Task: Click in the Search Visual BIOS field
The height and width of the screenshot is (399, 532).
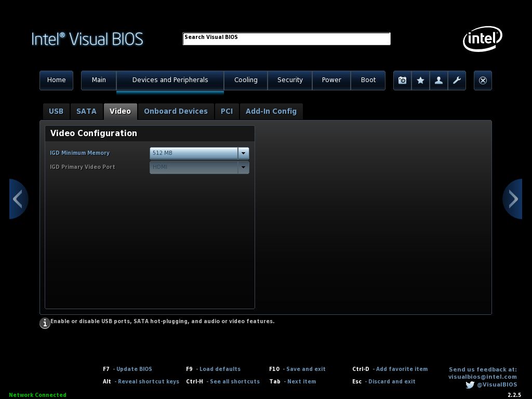Action: coord(286,38)
